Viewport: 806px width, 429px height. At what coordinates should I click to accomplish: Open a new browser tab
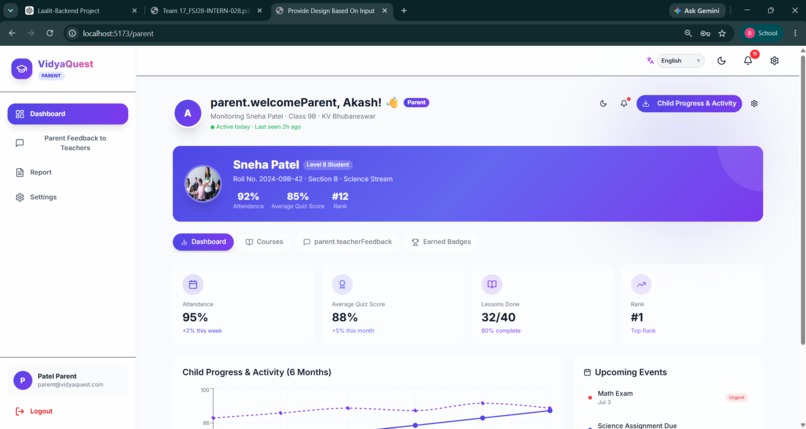click(x=404, y=10)
